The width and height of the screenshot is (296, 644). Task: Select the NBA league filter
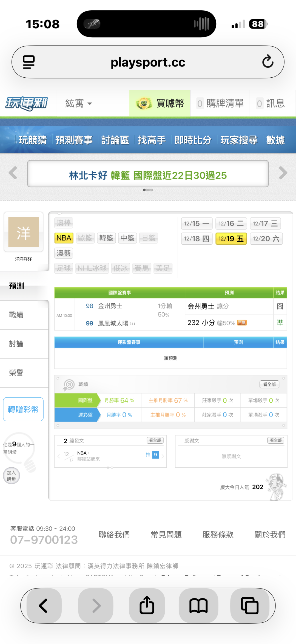pos(64,238)
